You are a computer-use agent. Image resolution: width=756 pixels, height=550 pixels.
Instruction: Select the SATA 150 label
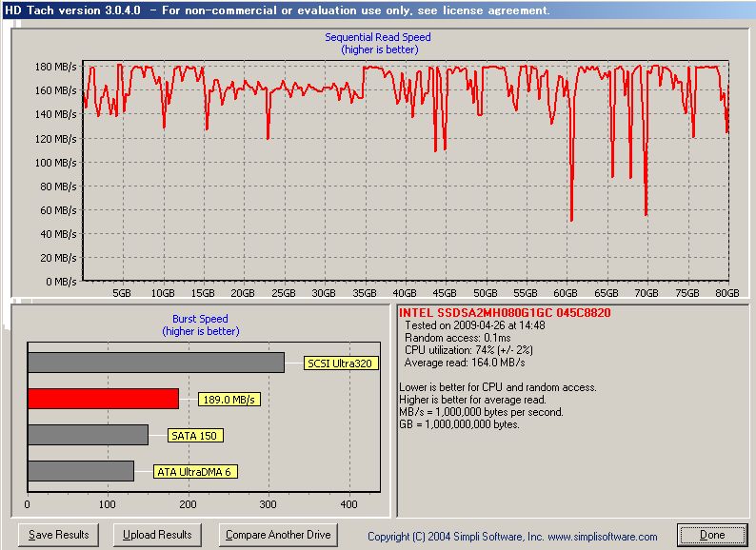[x=192, y=435]
